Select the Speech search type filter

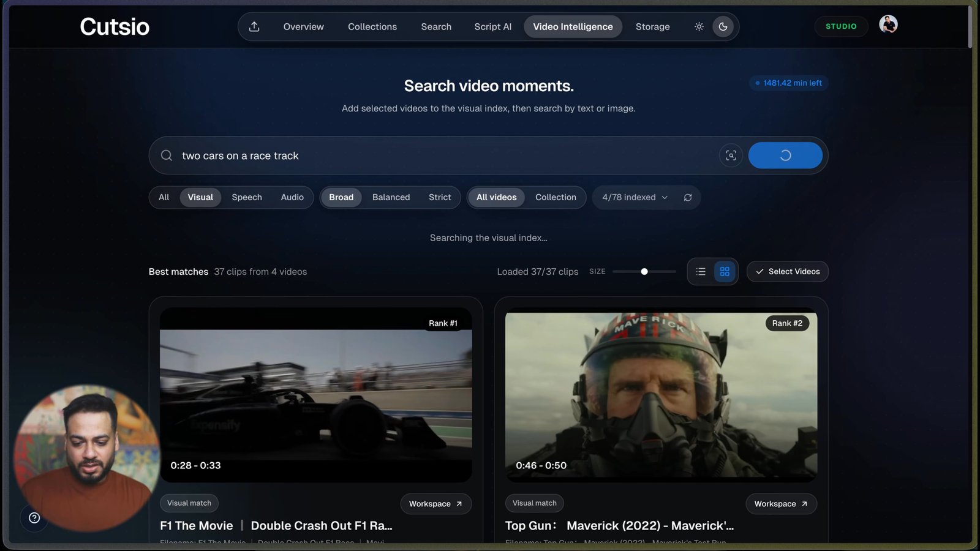pos(247,197)
